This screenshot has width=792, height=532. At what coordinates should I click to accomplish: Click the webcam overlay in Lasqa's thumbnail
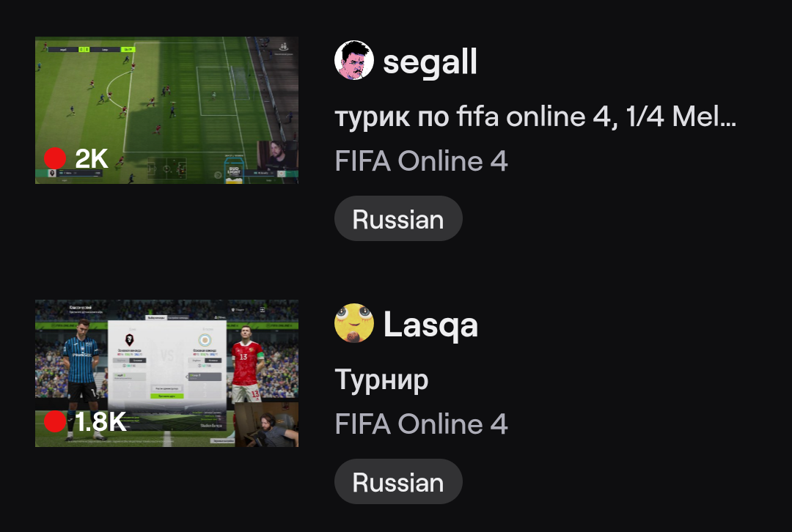point(266,424)
